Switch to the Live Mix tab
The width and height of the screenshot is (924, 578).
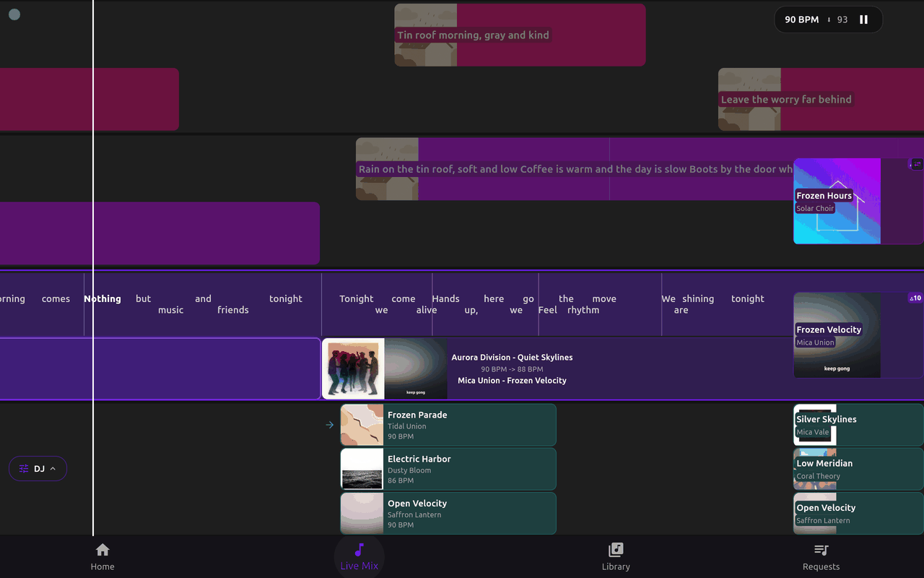(x=359, y=556)
